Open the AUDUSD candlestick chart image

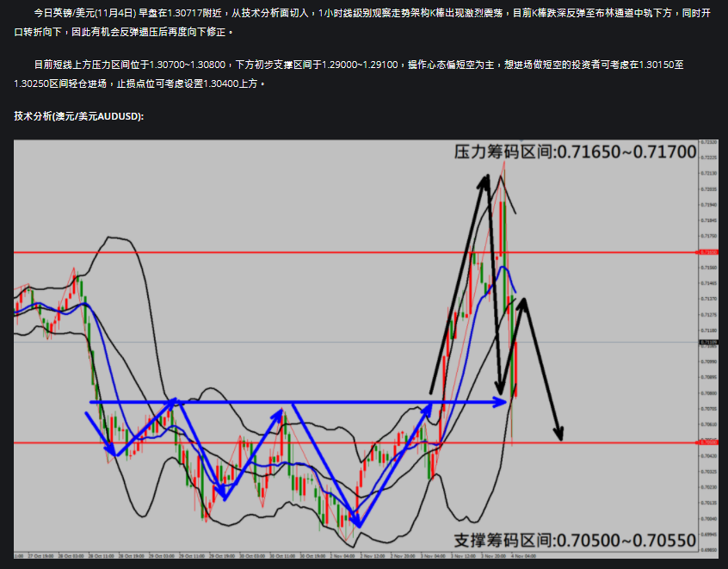(367, 349)
